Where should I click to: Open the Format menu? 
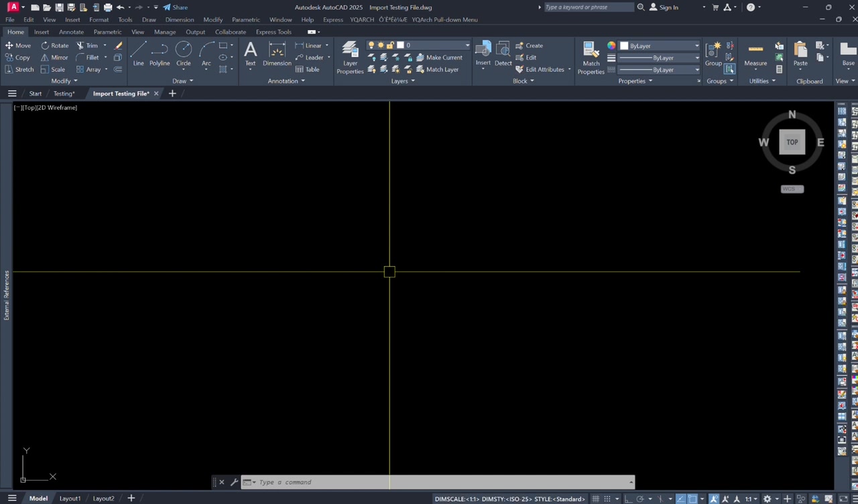click(99, 19)
